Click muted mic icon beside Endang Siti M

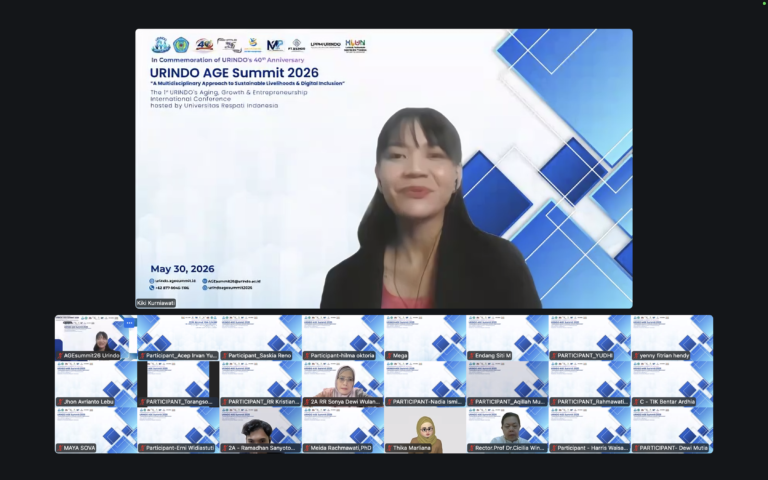tap(472, 356)
